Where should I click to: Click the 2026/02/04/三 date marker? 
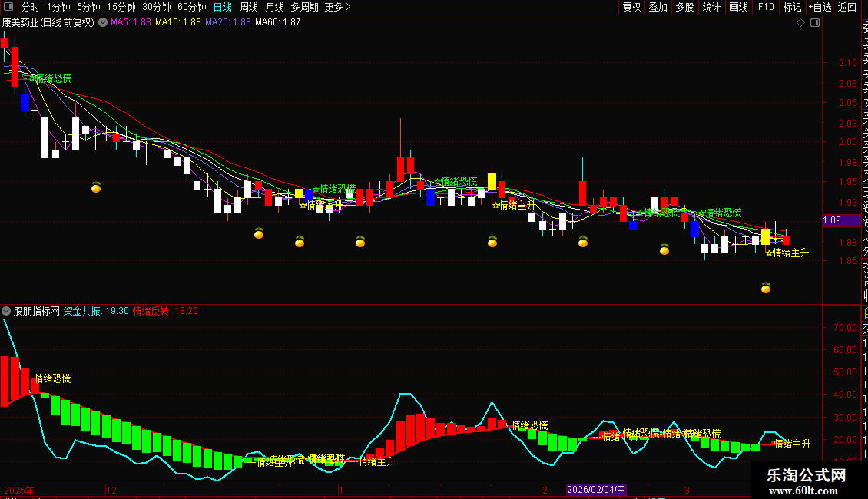click(596, 490)
